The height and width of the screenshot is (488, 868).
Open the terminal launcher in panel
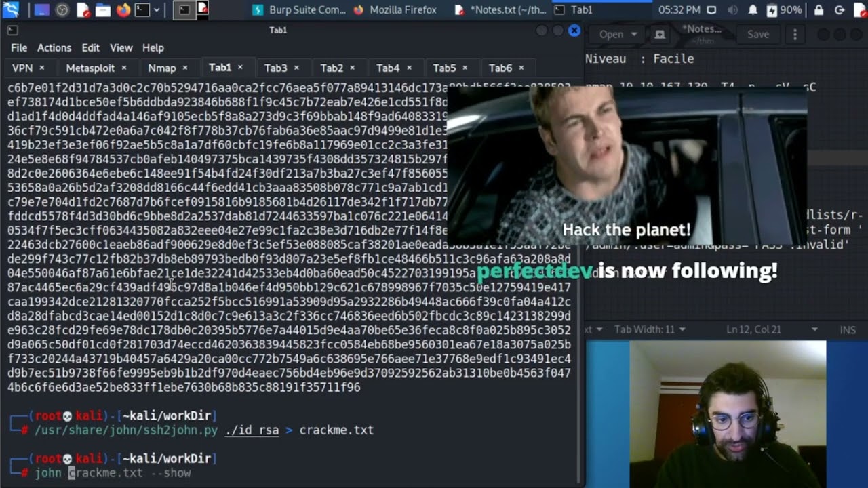point(142,9)
